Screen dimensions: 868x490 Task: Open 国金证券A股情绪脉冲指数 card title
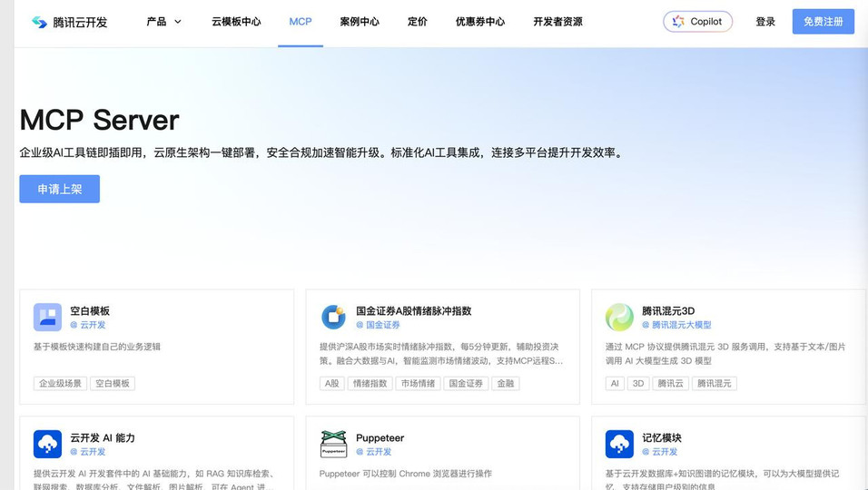pos(413,311)
